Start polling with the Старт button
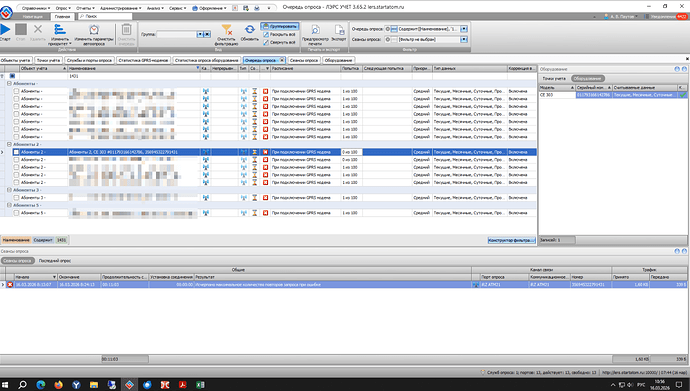The height and width of the screenshot is (391, 690). tap(5, 33)
